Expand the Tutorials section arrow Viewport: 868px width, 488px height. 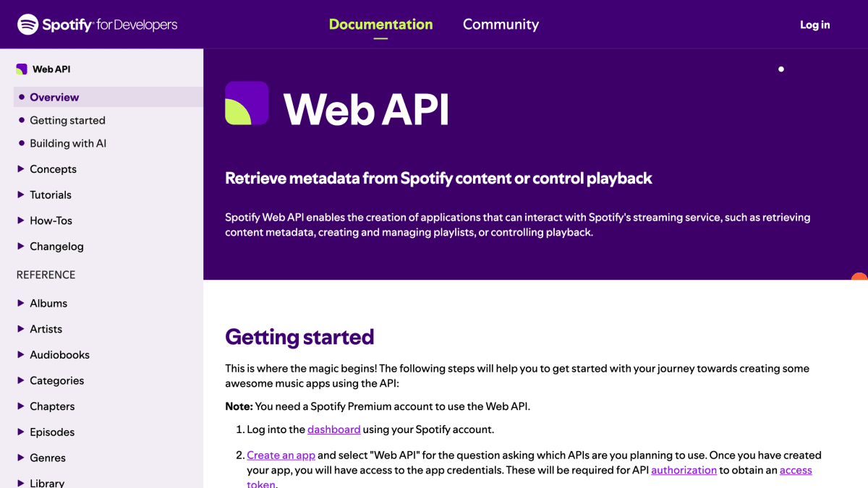pyautogui.click(x=21, y=194)
